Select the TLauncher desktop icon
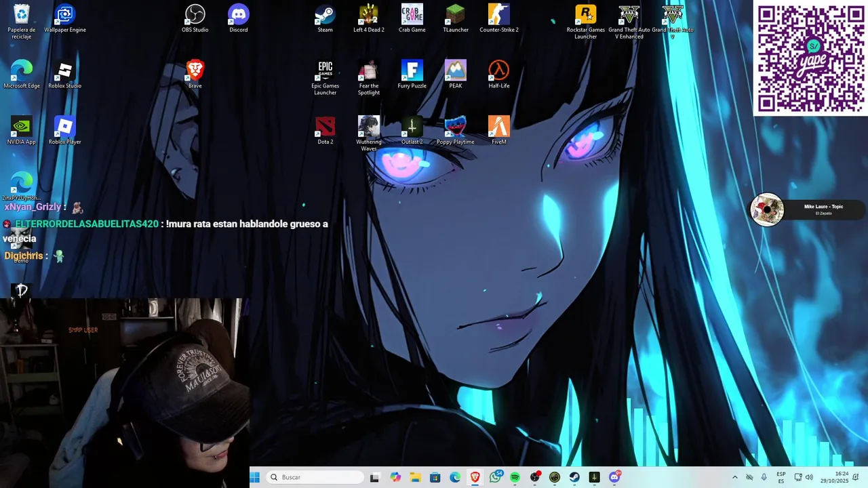The image size is (868, 488). pos(456,18)
